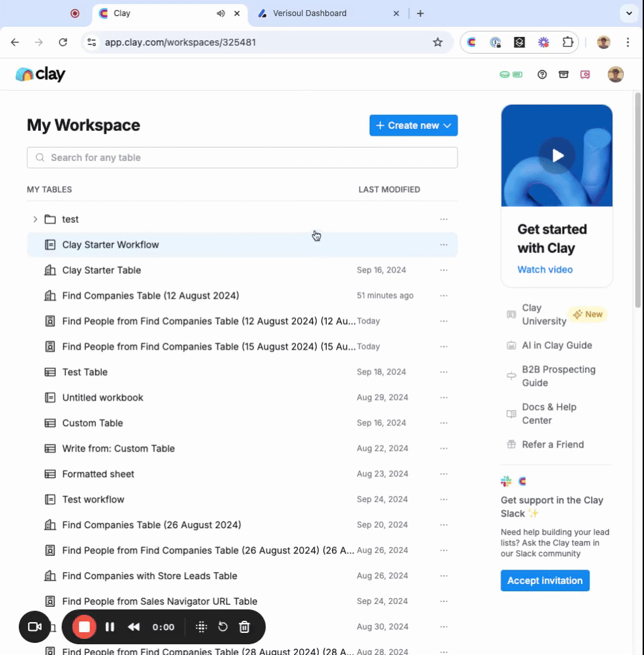This screenshot has width=644, height=655.
Task: Click the Search for any table field
Action: pyautogui.click(x=242, y=158)
